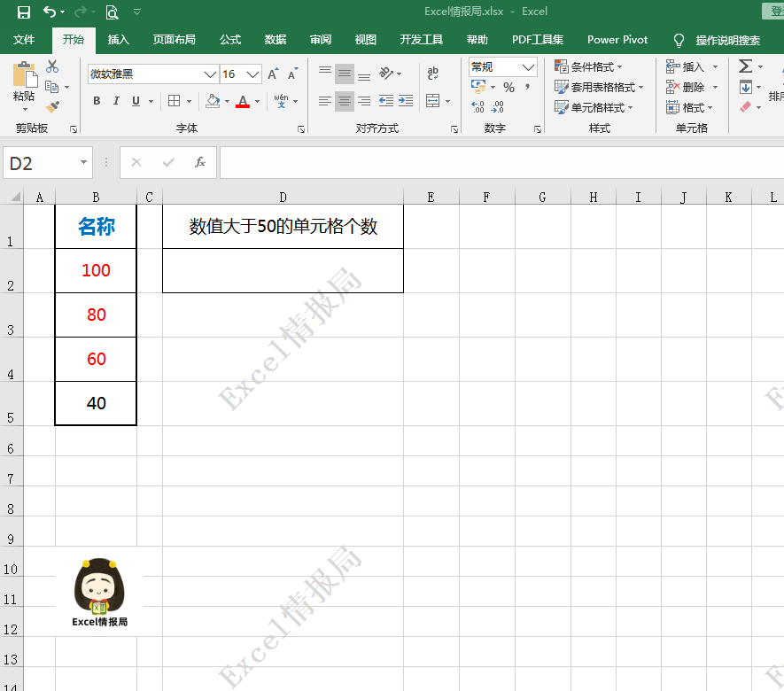Viewport: 784px width, 691px height.
Task: Switch to the Power Pivot tab
Action: pos(617,40)
